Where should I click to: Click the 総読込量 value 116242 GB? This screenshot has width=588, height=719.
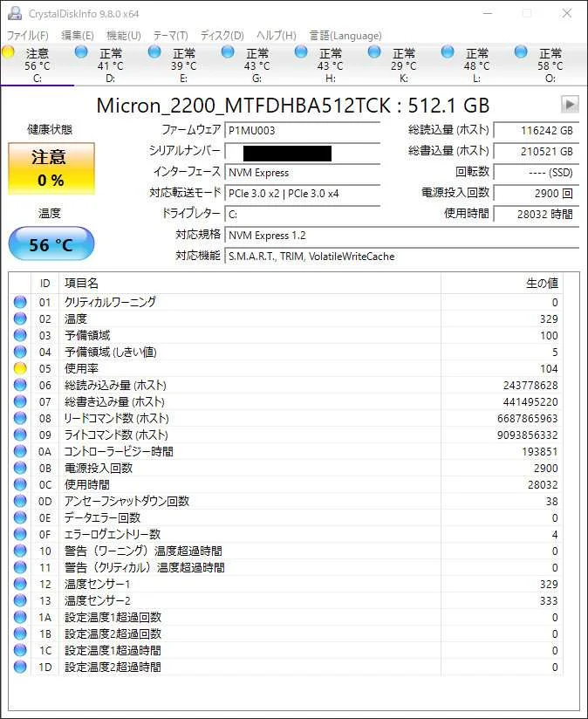click(537, 131)
